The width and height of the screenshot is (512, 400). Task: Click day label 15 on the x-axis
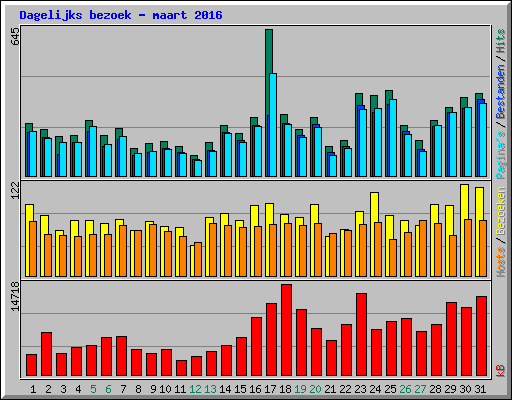click(240, 389)
